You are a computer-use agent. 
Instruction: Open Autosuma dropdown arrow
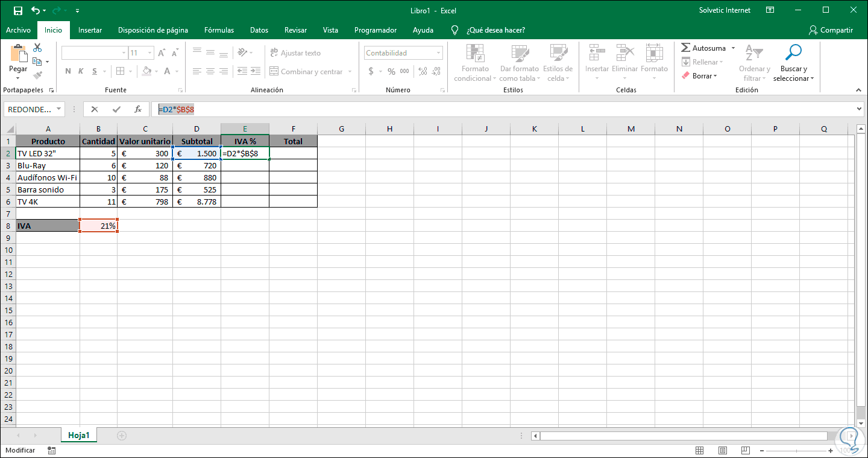point(733,48)
